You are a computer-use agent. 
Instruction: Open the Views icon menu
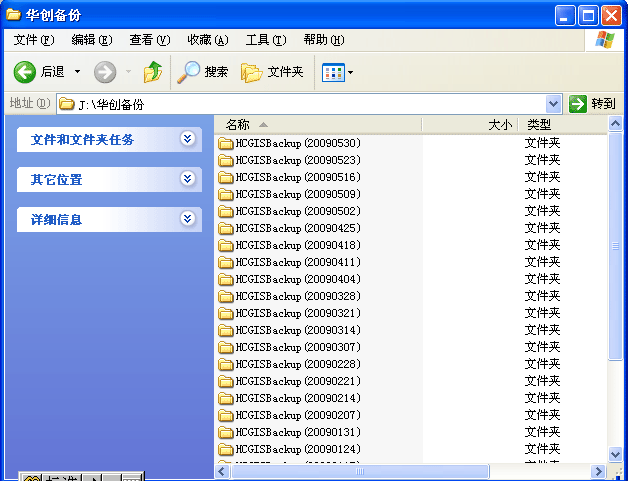point(337,72)
